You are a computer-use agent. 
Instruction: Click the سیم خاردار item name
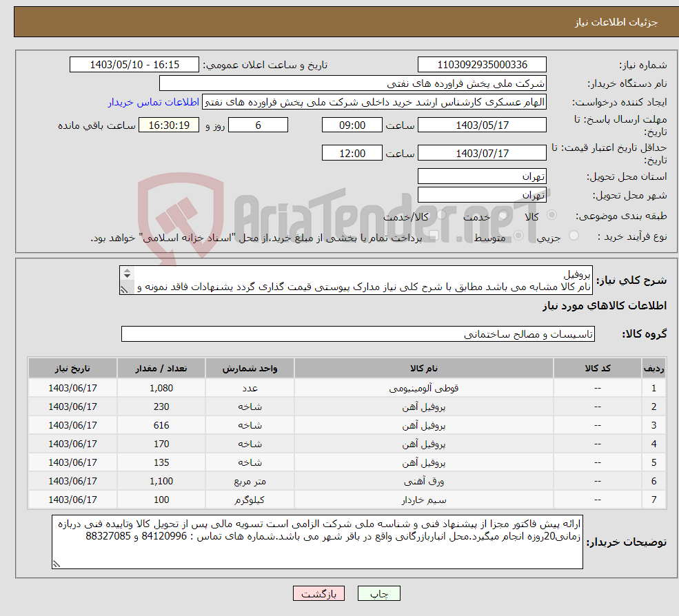[x=423, y=500]
